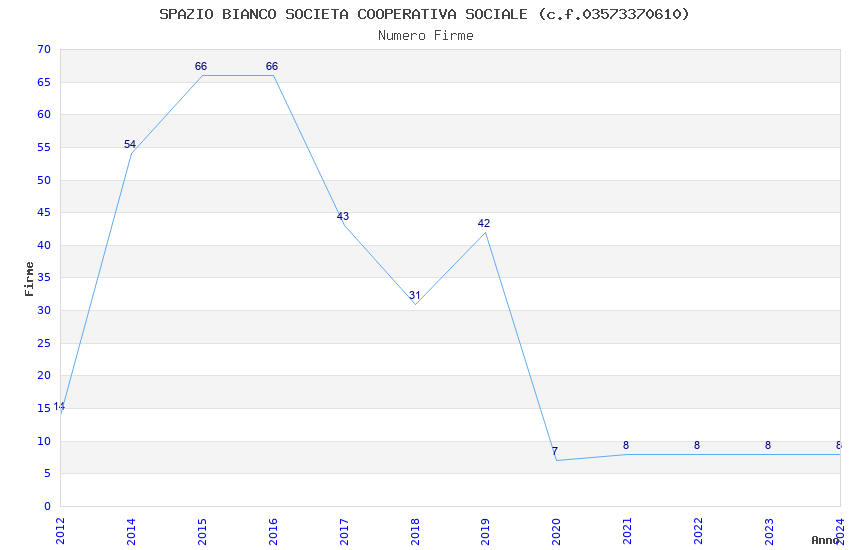Click the data label '54' for 2014
This screenshot has height=550, width=850.
[130, 144]
